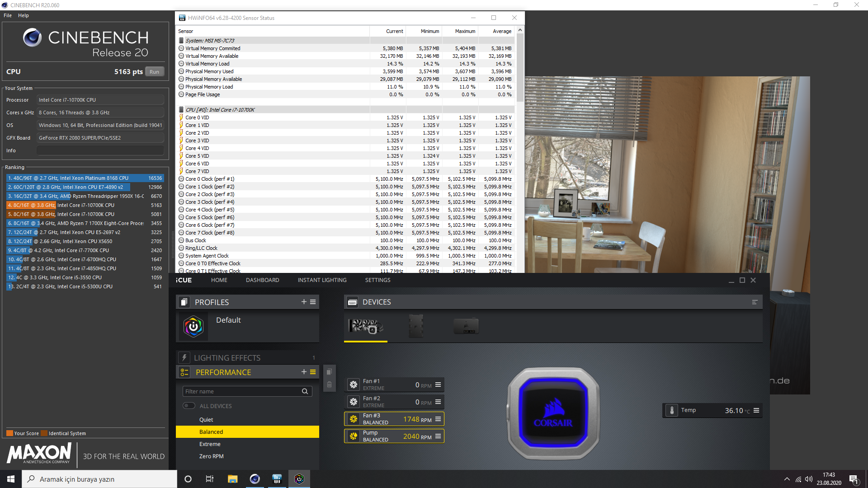Click the Temp thermometer icon
The width and height of the screenshot is (868, 488).
[x=672, y=410]
